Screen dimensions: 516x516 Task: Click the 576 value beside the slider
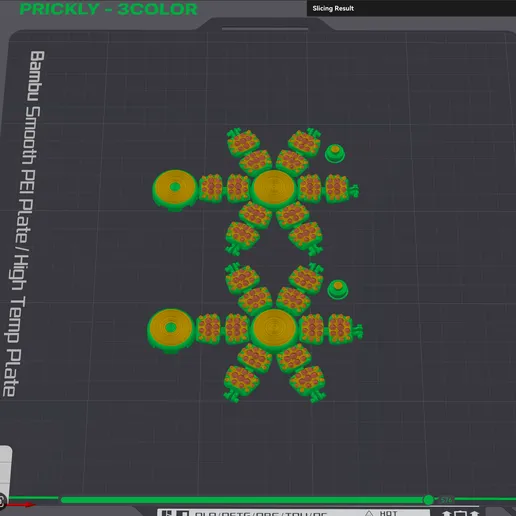446,500
